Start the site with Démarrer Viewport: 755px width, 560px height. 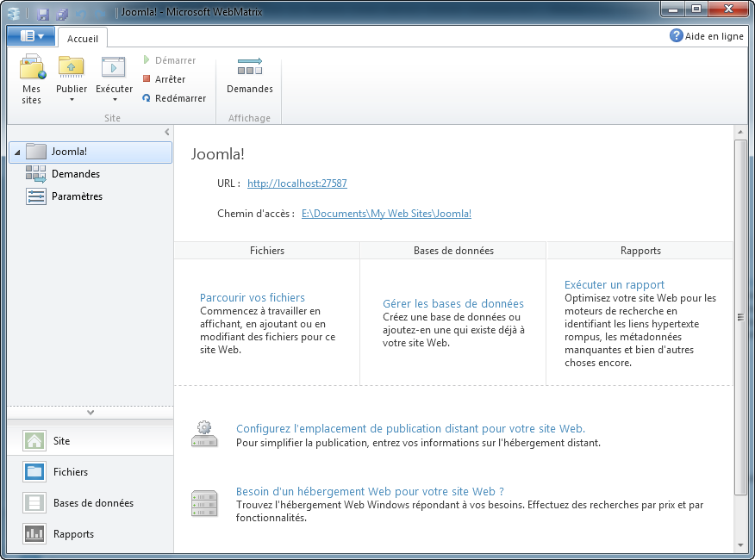175,59
